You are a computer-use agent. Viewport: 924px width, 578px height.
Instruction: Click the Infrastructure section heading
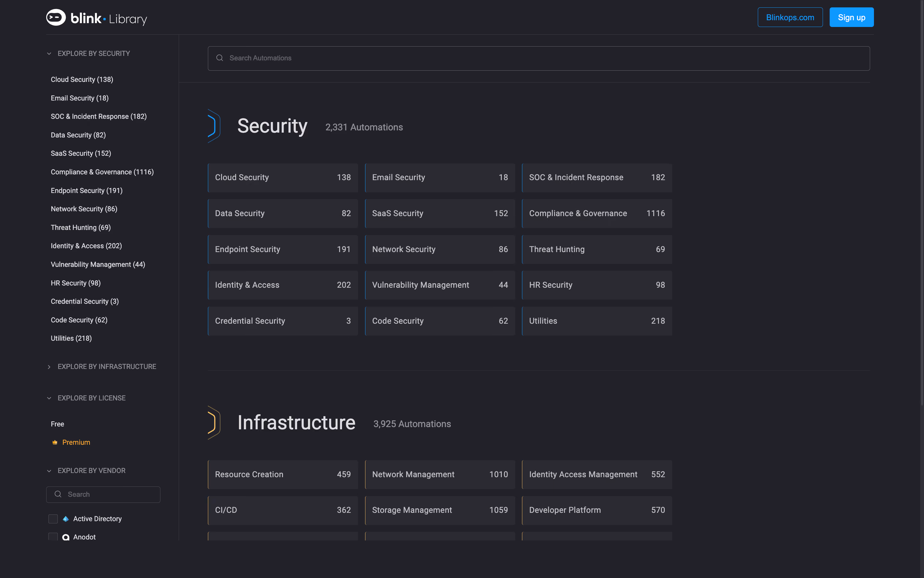click(x=296, y=423)
